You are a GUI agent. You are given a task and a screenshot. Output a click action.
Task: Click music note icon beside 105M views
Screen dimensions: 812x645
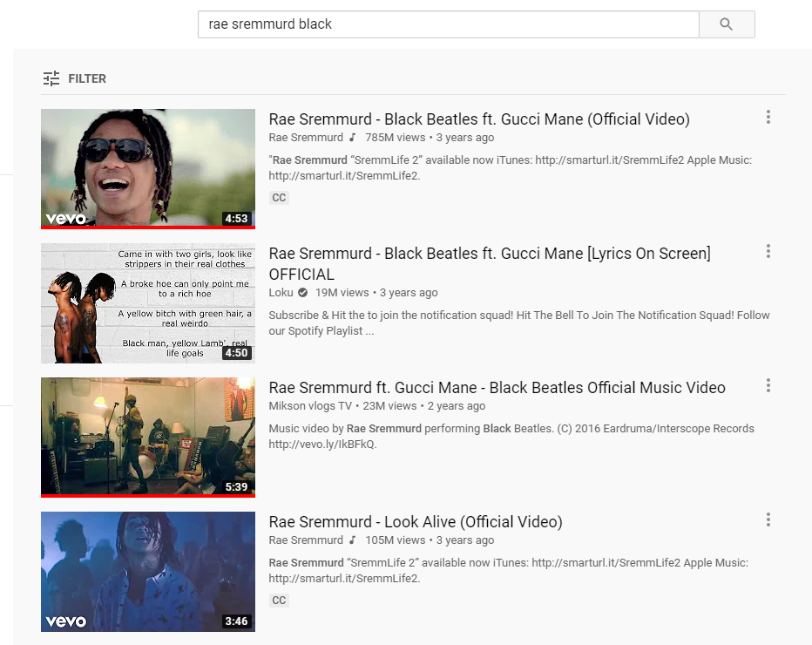pos(353,540)
